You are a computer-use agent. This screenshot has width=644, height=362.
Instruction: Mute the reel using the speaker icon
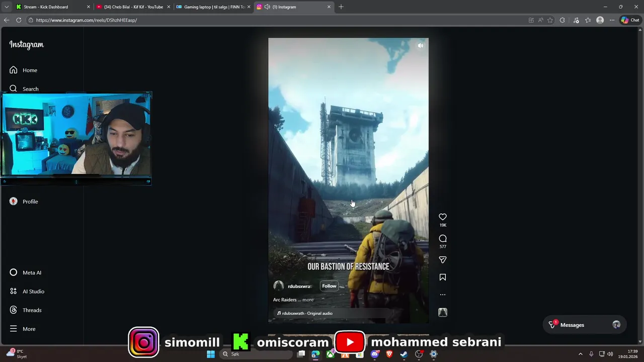421,46
